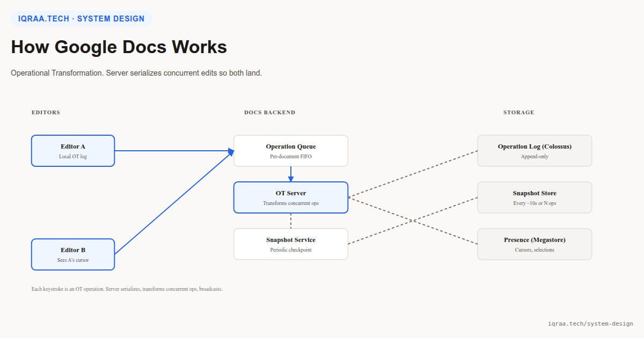This screenshot has height=338, width=644.
Task: Click the "Transforms concurrent ops" caption
Action: 291,203
